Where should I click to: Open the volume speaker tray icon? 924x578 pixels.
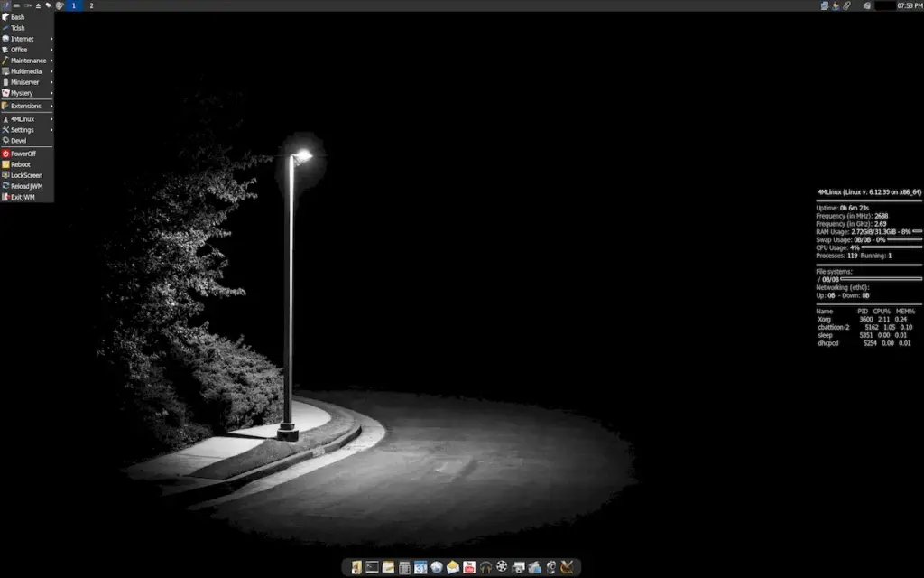pos(867,5)
